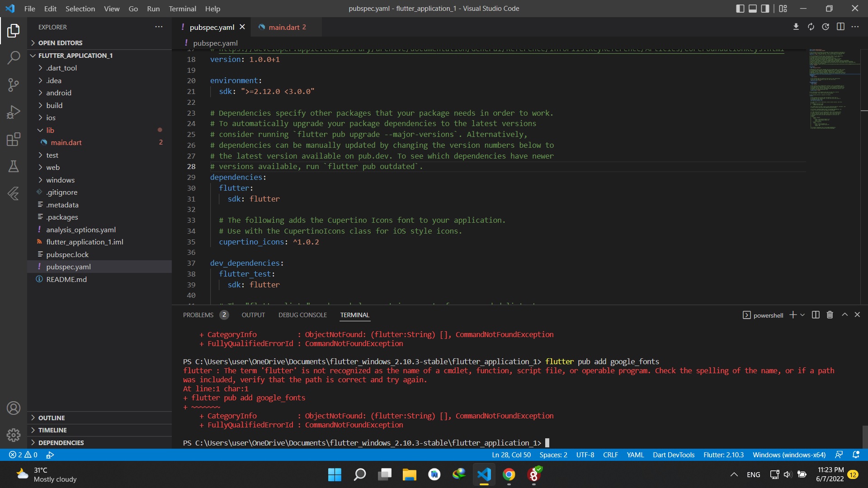Open the Terminal menu
Viewport: 868px width, 488px height.
[x=182, y=9]
